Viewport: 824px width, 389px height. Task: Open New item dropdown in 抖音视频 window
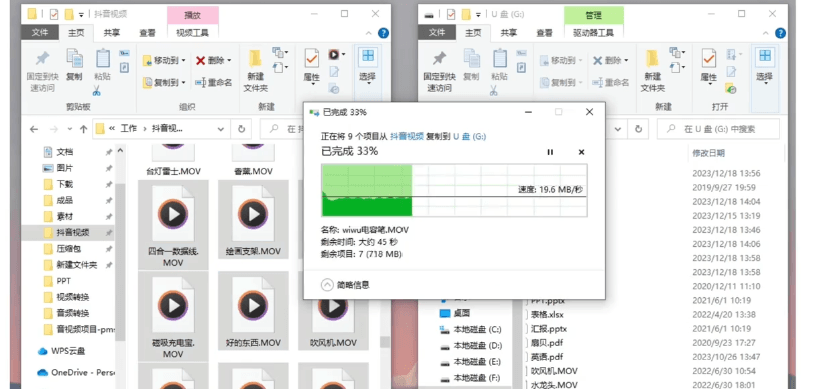[x=280, y=53]
